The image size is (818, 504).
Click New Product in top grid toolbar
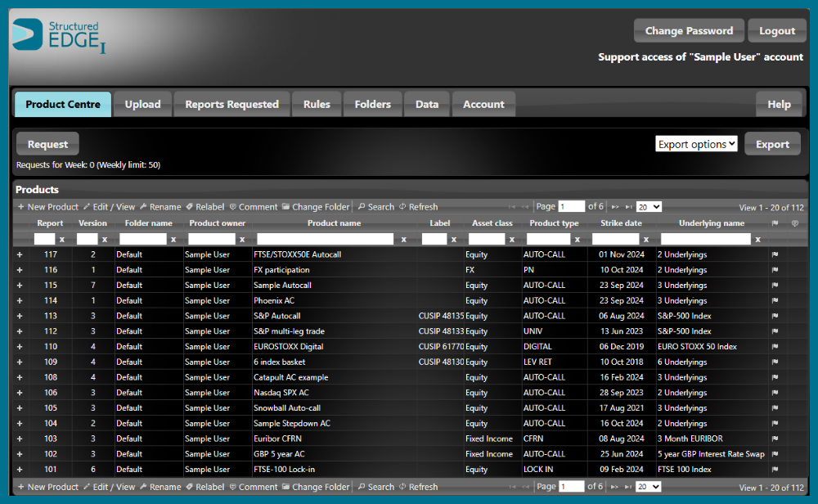click(x=48, y=207)
